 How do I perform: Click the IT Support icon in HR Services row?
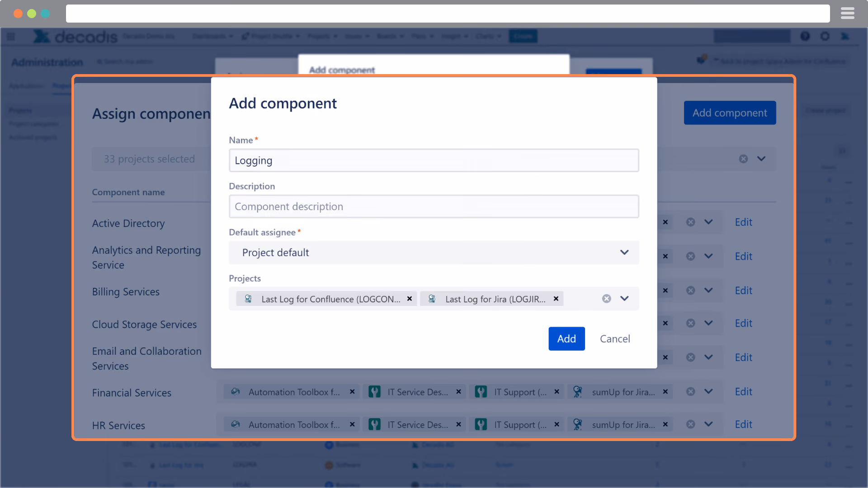point(481,424)
